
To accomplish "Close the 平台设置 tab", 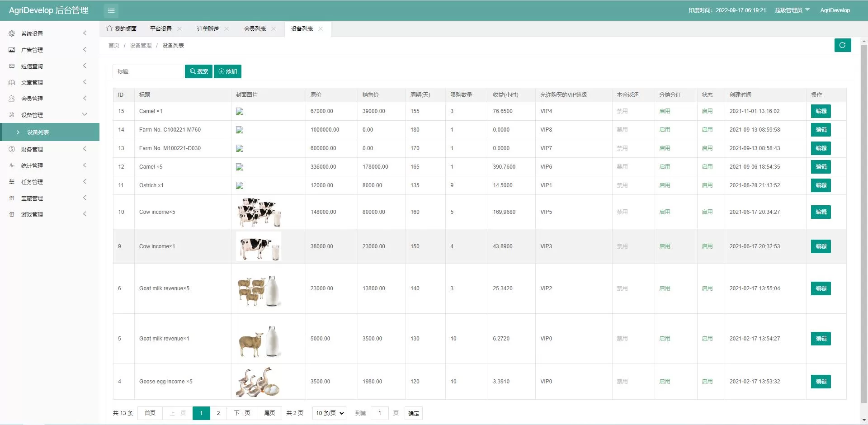I will click(179, 28).
